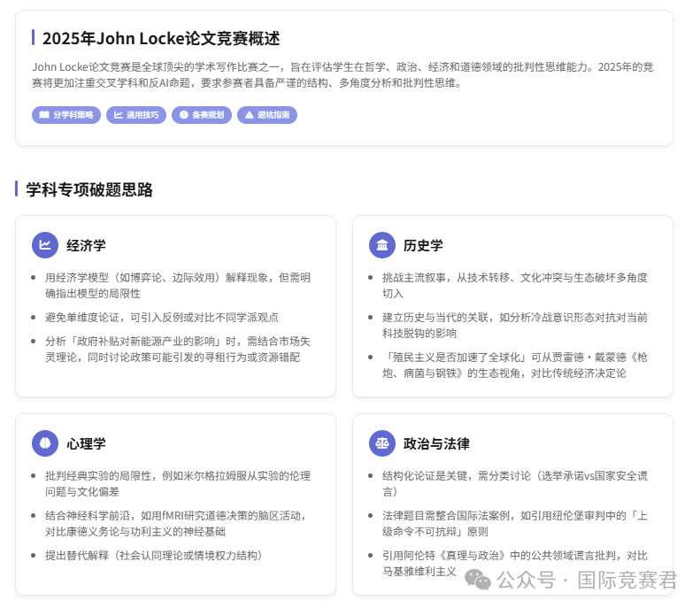This screenshot has width=700, height=608.
Task: Click the 分学科策略 tag pill
Action: point(66,115)
